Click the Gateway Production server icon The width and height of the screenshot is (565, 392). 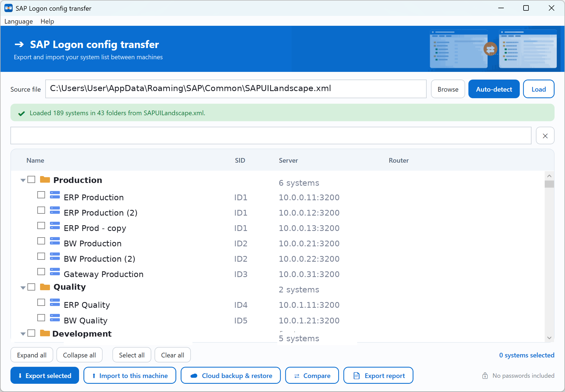tap(55, 272)
